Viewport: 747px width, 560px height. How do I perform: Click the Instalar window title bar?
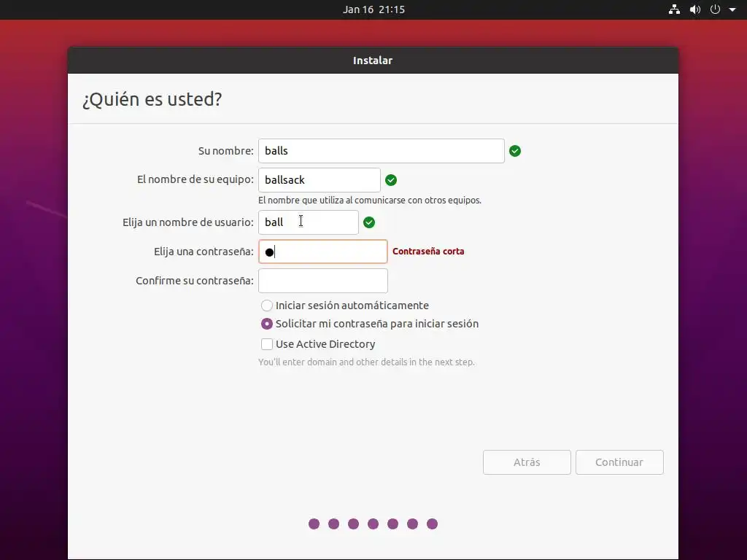(x=373, y=61)
